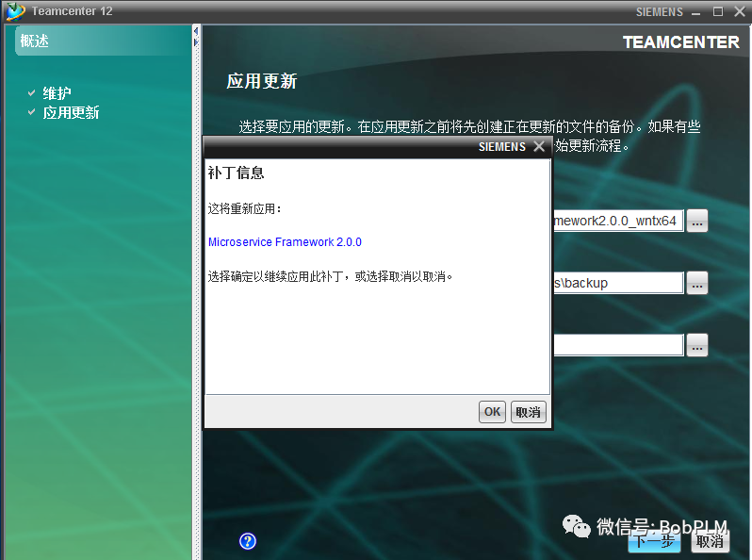Click the 应用更新 page heading
This screenshot has height=560, width=752.
[x=262, y=81]
